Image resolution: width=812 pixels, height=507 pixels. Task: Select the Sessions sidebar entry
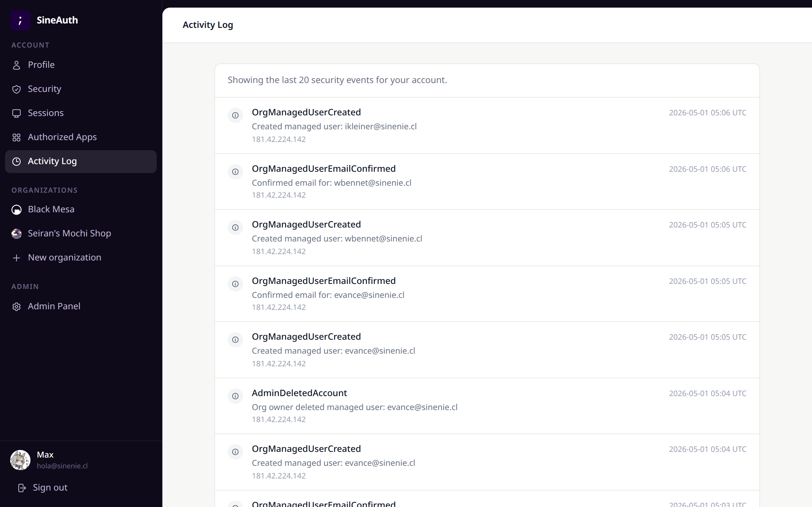point(81,113)
